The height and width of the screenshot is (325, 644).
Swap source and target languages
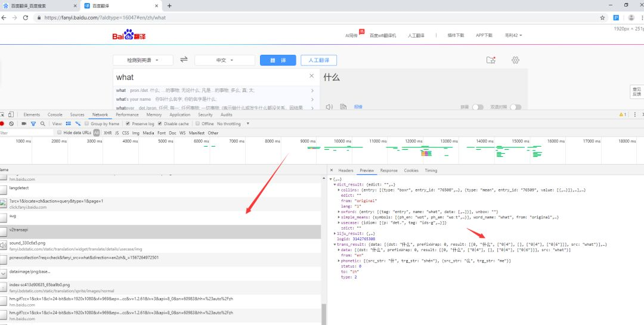click(184, 60)
